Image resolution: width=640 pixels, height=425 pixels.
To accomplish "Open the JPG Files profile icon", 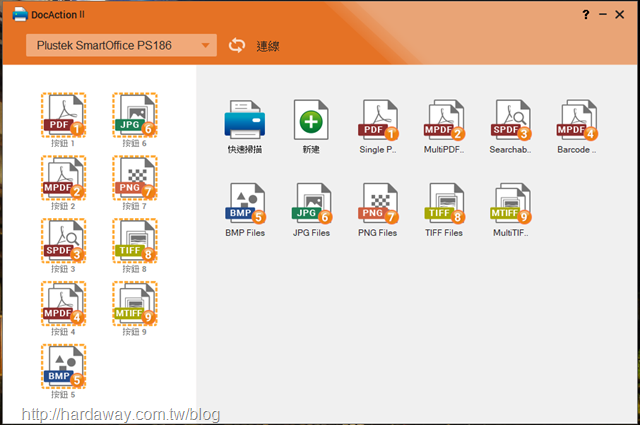I will pos(311,203).
